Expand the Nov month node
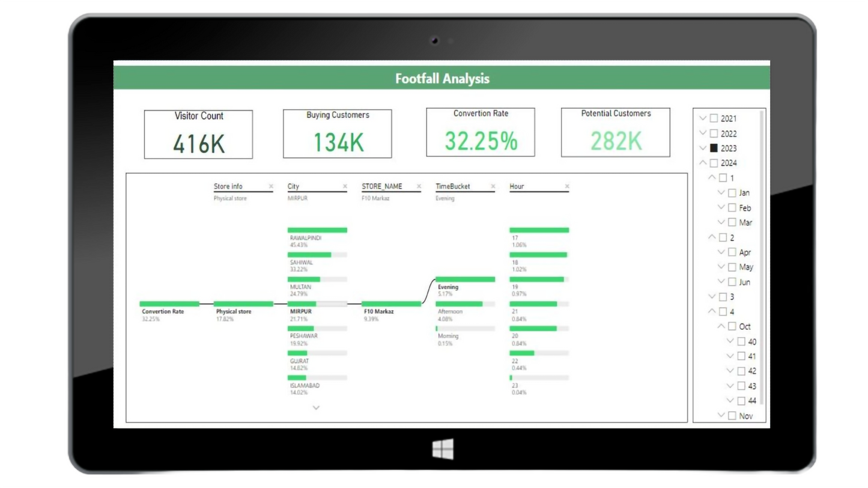 (x=721, y=415)
